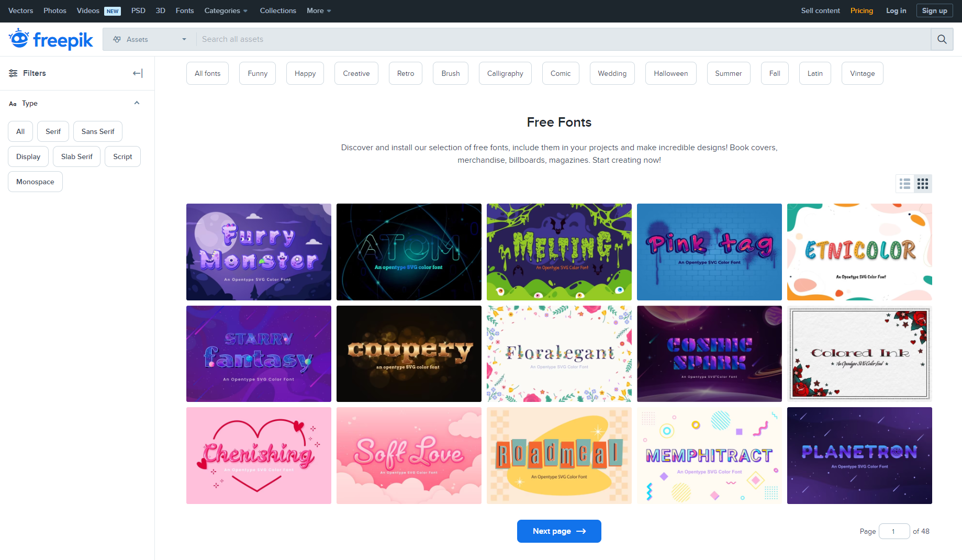The image size is (962, 560).
Task: Click Sell content link
Action: tap(820, 10)
